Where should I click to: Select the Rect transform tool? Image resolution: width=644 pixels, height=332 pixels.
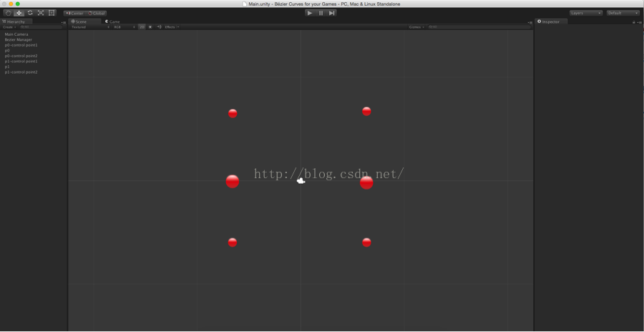point(52,13)
